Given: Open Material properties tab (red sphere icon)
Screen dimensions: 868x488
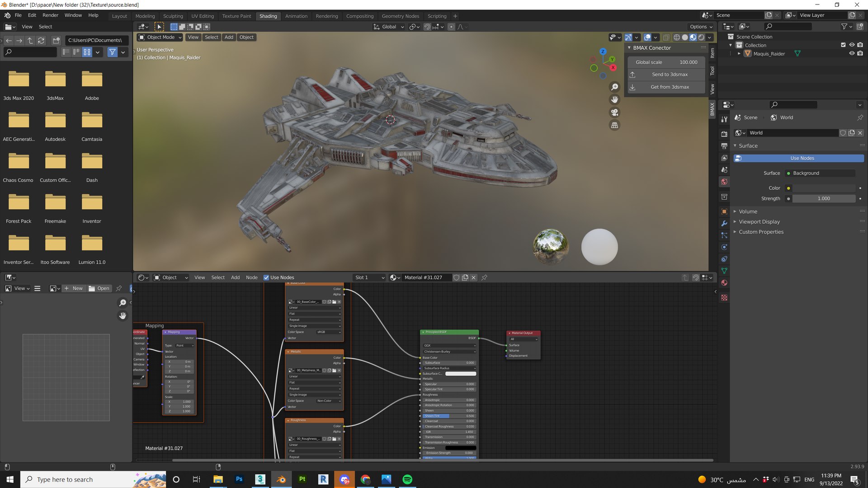Looking at the screenshot, I should 724,283.
